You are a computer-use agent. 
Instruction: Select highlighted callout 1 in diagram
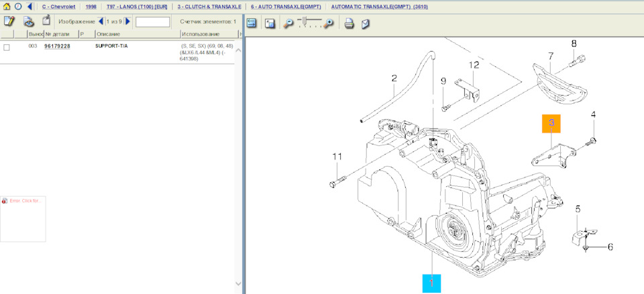[x=431, y=283]
